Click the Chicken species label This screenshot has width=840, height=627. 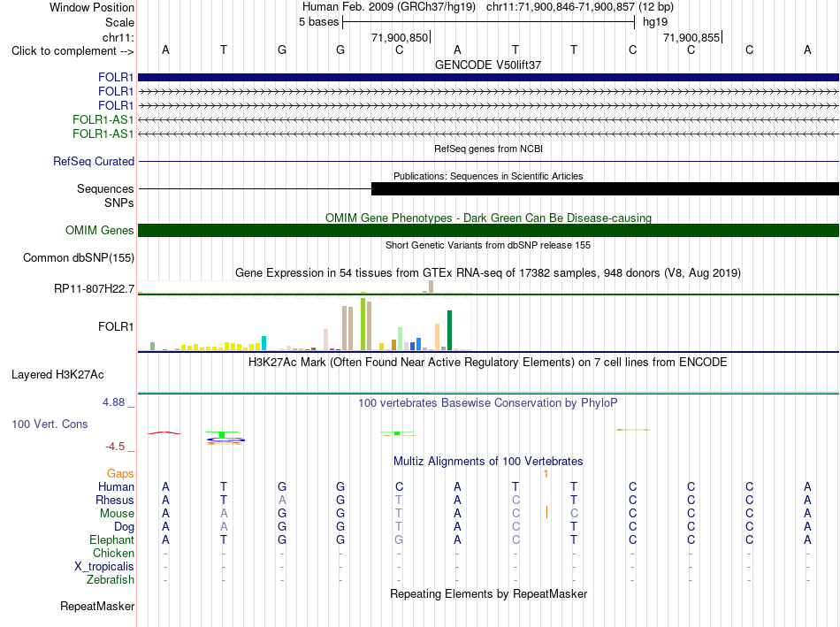[x=113, y=553]
